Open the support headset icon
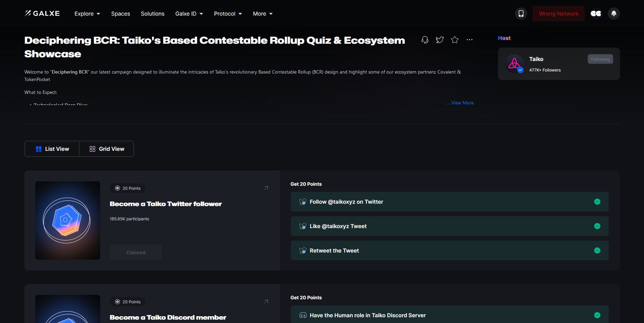The image size is (644, 323). (425, 40)
